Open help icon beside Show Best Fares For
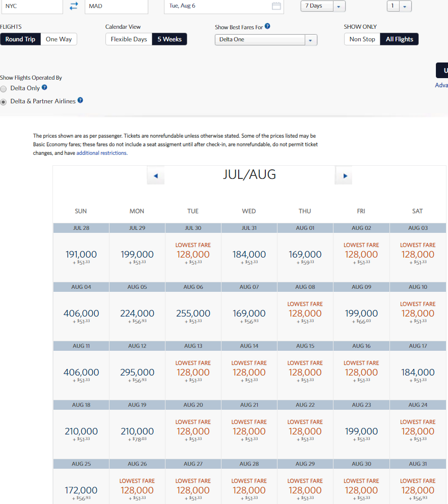This screenshot has width=448, height=504. point(267,26)
